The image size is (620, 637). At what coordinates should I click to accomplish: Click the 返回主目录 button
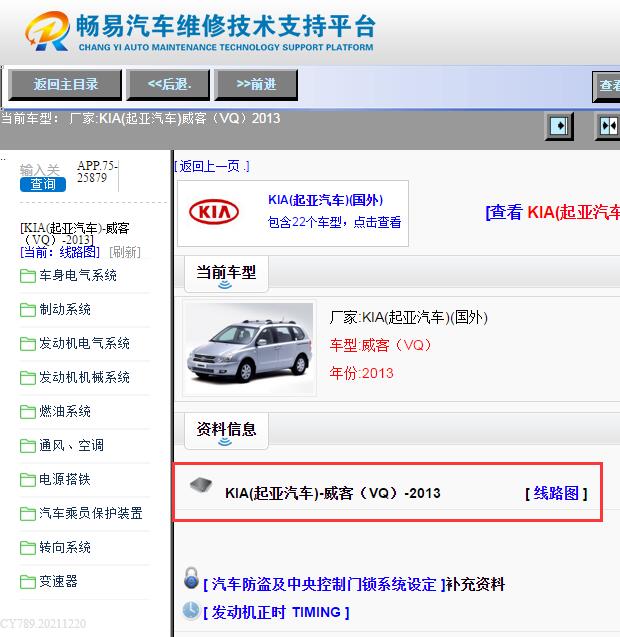65,84
